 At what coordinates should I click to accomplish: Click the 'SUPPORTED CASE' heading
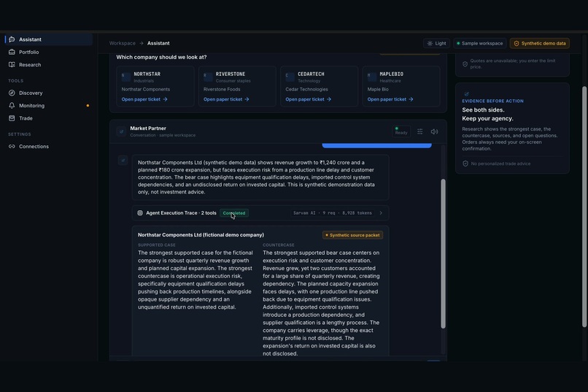click(156, 245)
